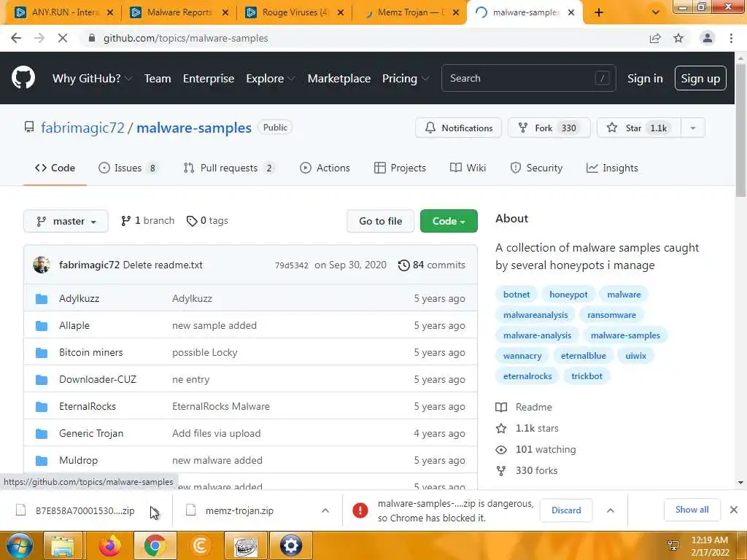The height and width of the screenshot is (560, 747).
Task: Switch to Memz Trojan browser tab
Action: pos(405,12)
